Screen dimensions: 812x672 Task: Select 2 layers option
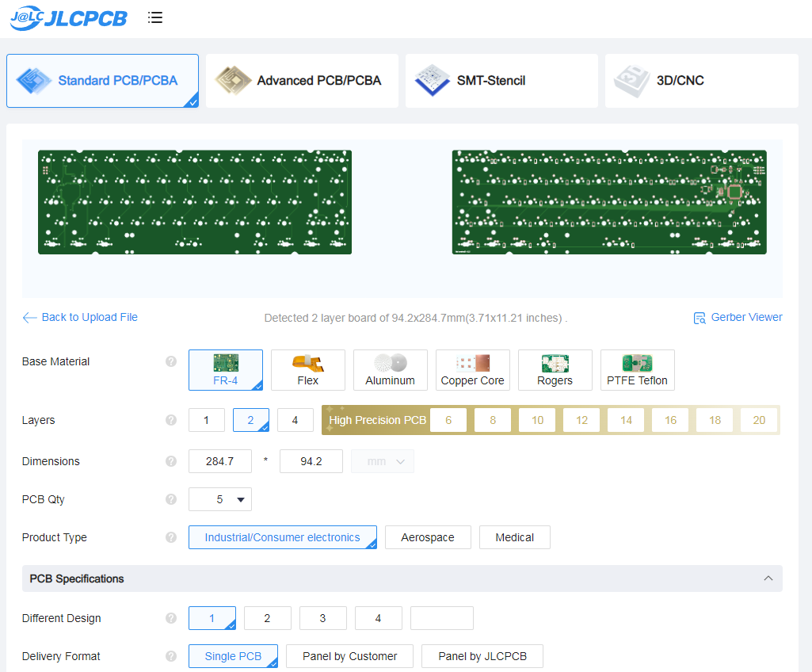point(251,420)
